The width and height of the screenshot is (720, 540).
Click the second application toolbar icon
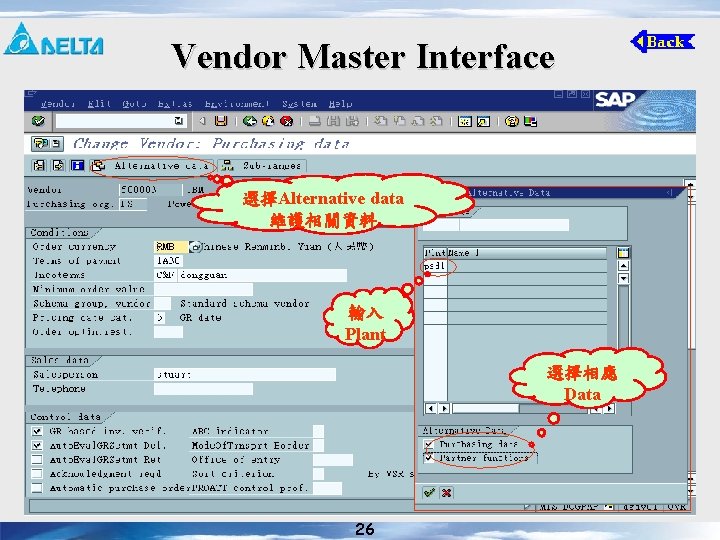(x=58, y=165)
